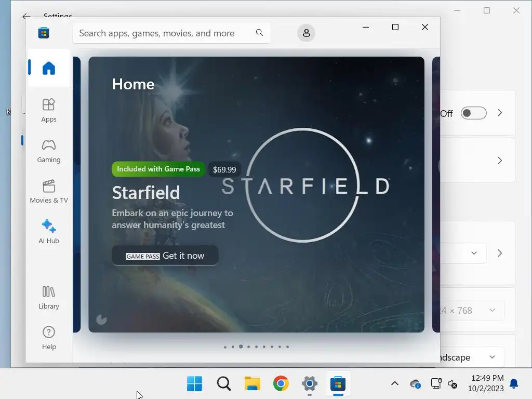Open the resolution dropdown ending in × 768
Viewport: 532px width, 399px height.
coord(472,310)
